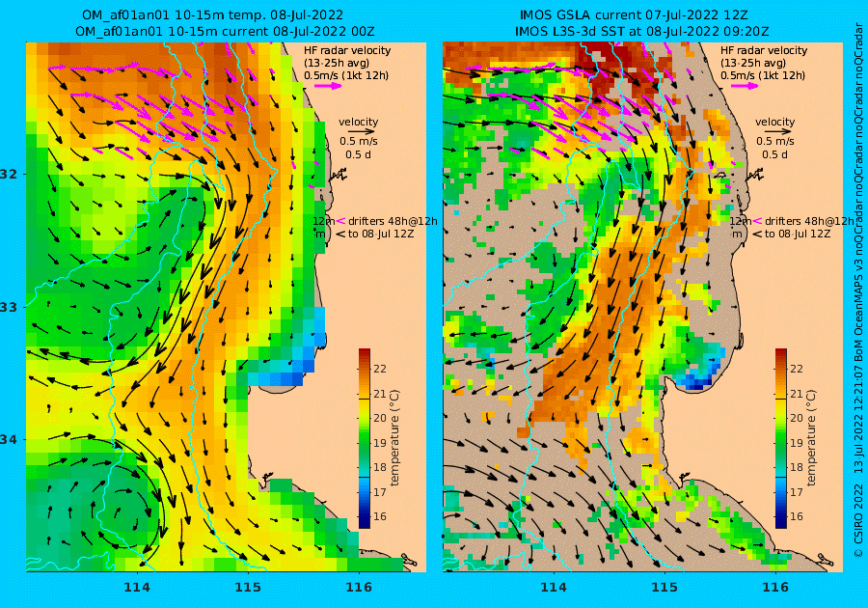Click '(13-25h avg)' text in model panel
Image resolution: width=868 pixels, height=608 pixels.
pos(337,63)
